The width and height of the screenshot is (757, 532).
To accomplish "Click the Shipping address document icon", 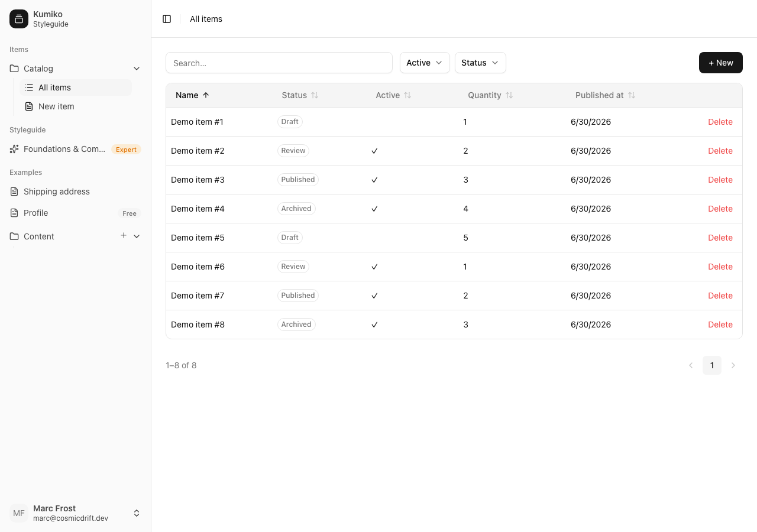I will [x=14, y=192].
